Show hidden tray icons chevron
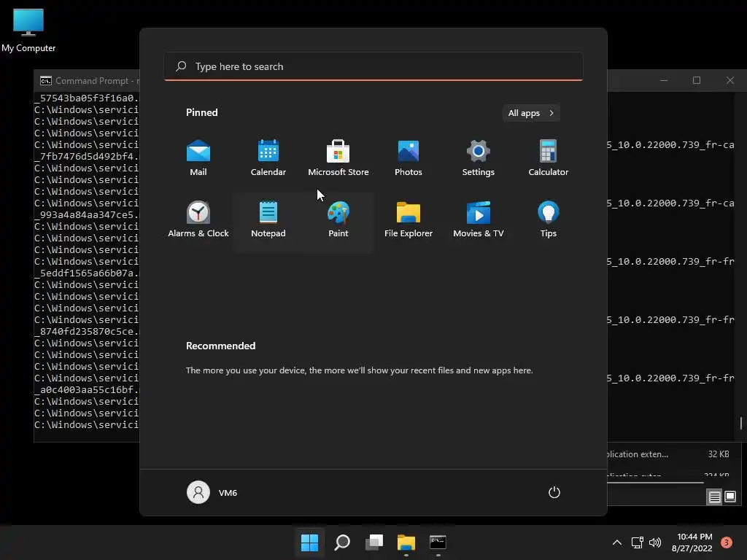This screenshot has width=747, height=560. click(617, 542)
